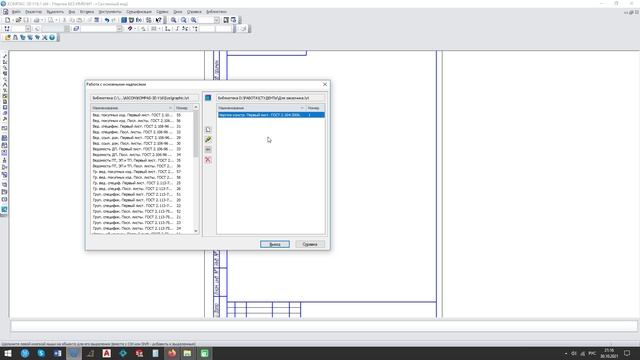
Task: Click right library path button
Action: tap(271, 98)
